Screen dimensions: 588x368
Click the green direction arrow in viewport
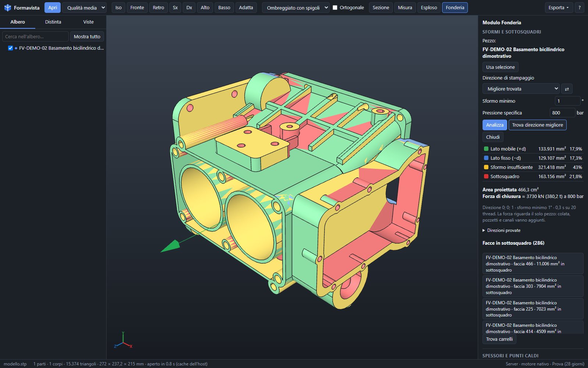tap(171, 246)
